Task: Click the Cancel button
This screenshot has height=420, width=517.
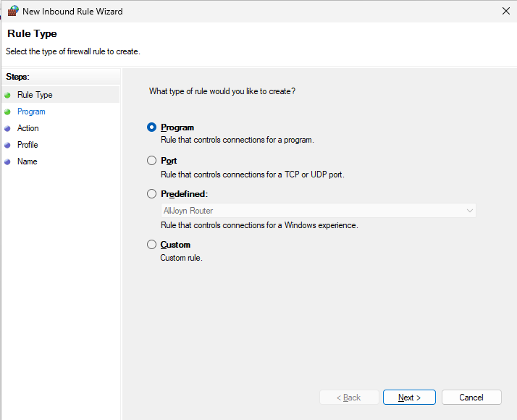Action: (x=471, y=398)
